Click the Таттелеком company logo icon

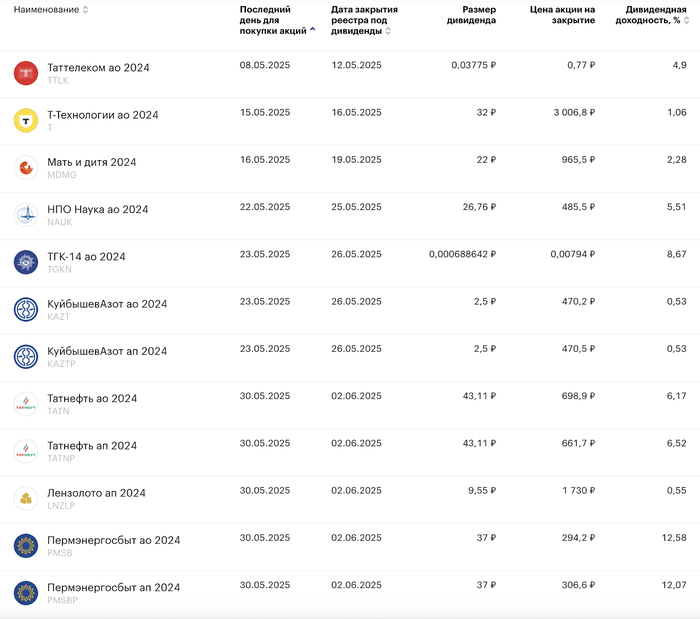pos(25,73)
